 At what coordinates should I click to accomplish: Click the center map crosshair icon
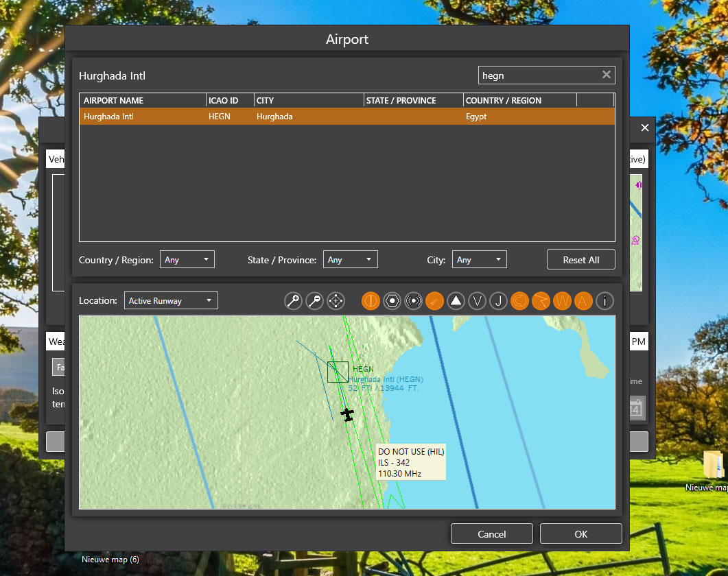pyautogui.click(x=336, y=301)
